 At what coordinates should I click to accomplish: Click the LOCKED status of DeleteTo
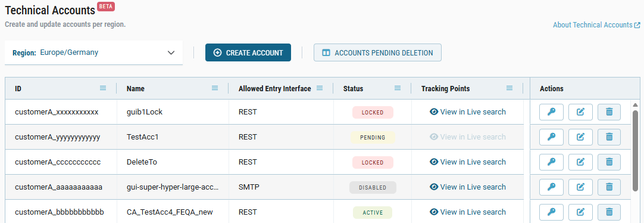coord(373,163)
